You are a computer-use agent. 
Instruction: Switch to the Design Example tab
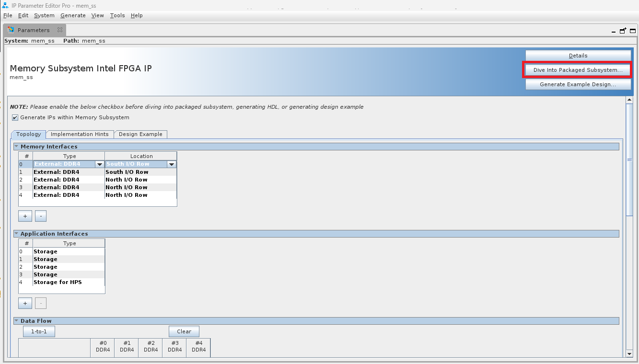tap(140, 134)
